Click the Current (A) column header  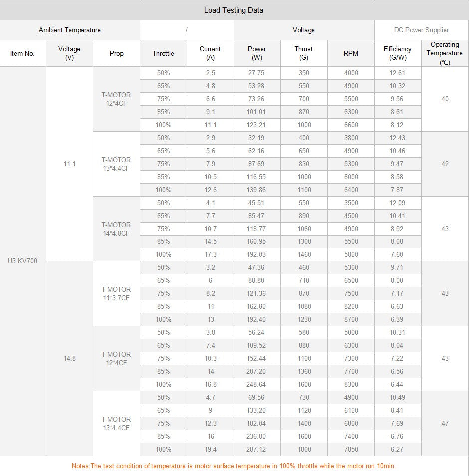[x=210, y=53]
